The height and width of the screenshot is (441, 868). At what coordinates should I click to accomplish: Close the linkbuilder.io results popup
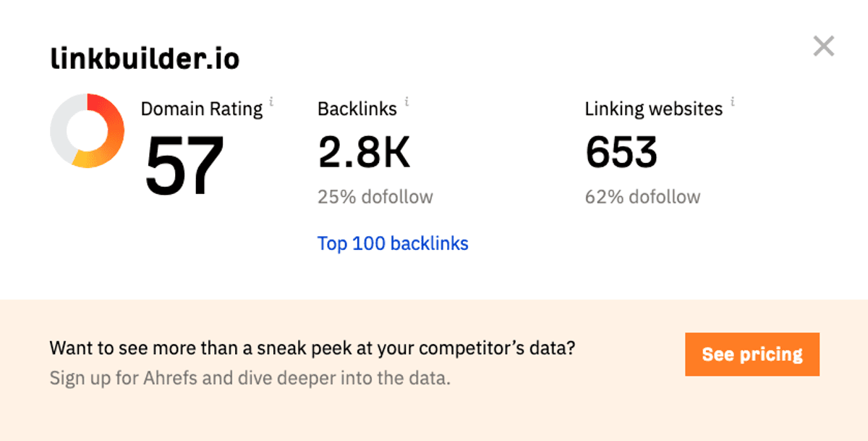pyautogui.click(x=823, y=47)
